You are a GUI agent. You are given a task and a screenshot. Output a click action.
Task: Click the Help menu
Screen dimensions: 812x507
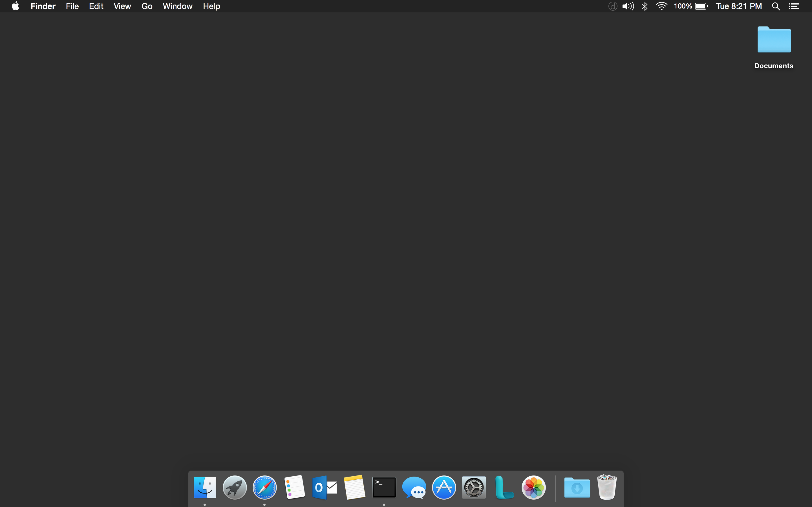pyautogui.click(x=211, y=6)
